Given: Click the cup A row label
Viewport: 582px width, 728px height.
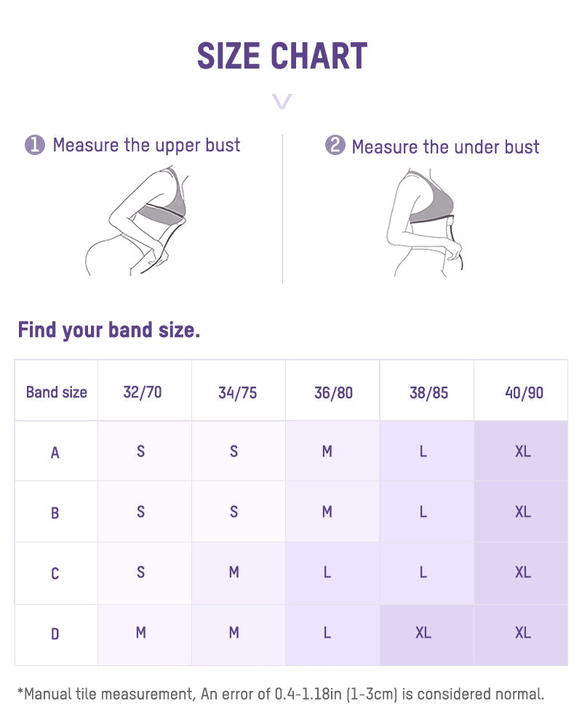Looking at the screenshot, I should [x=55, y=453].
